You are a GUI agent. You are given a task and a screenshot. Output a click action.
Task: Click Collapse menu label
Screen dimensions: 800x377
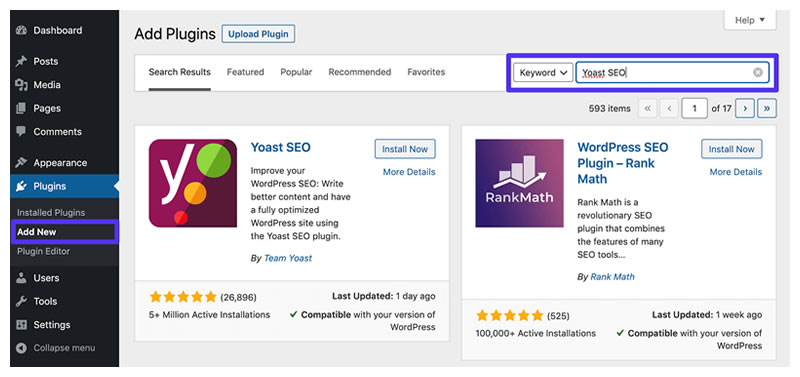click(64, 348)
